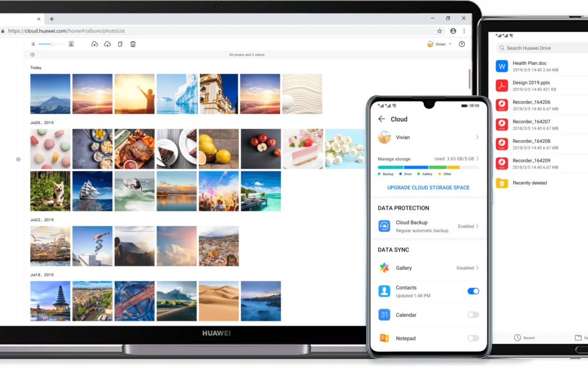
Task: Open Bali temple photo from Jul 18
Action: (x=50, y=301)
